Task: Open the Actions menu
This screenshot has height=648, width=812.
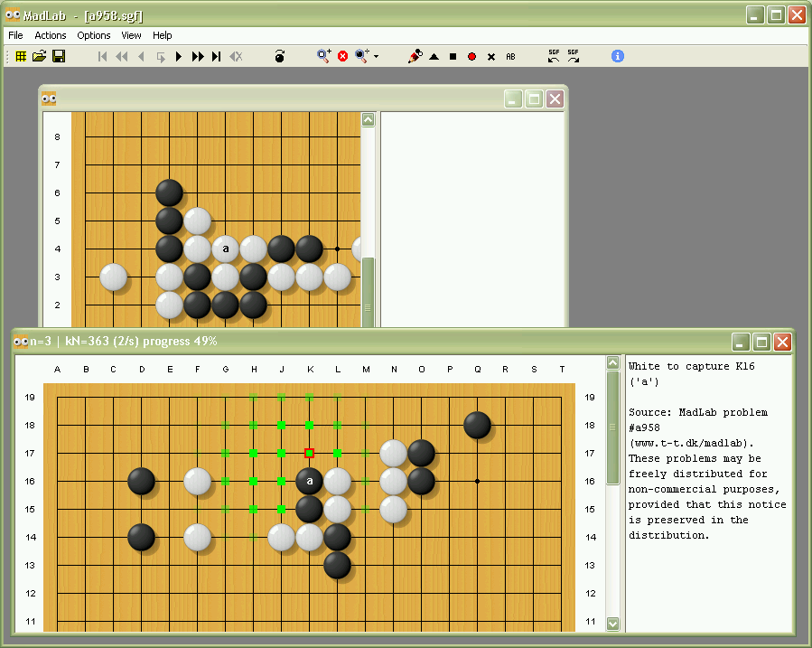Action: point(51,35)
